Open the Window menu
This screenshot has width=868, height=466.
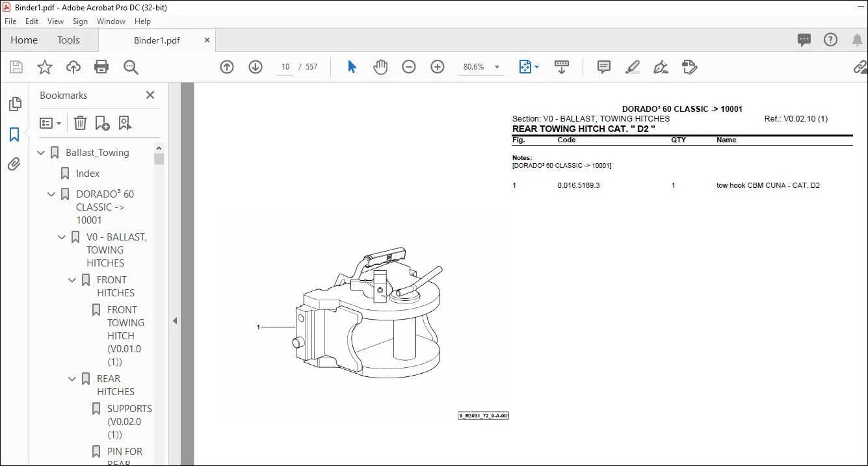(111, 21)
